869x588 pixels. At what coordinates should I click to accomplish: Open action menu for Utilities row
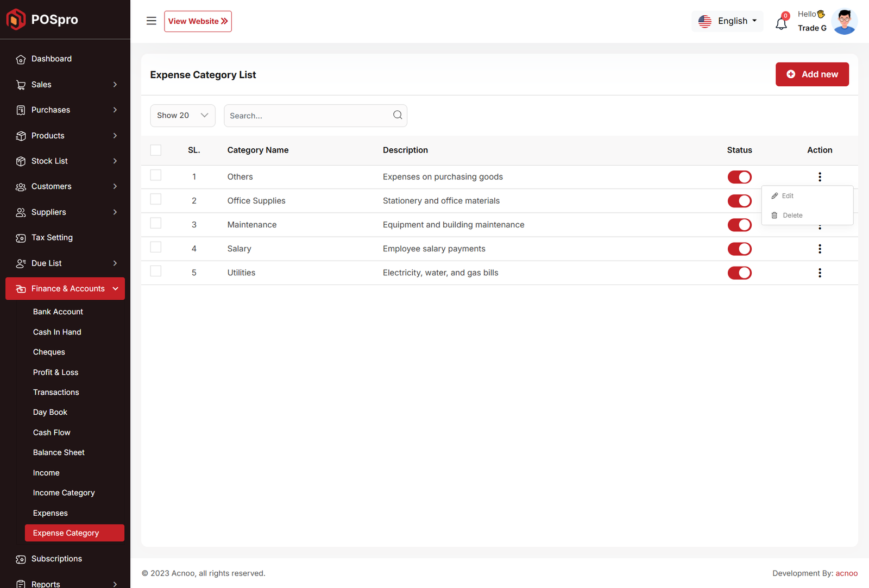pos(820,273)
